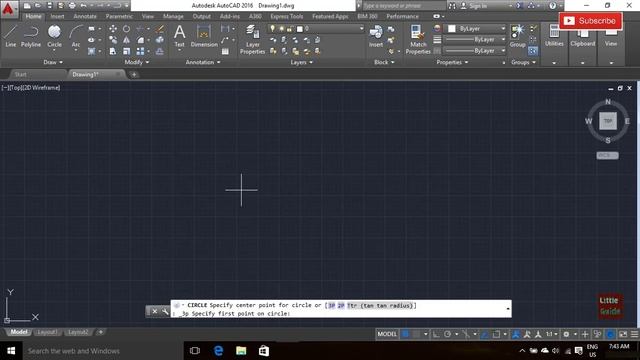This screenshot has height=360, width=640.
Task: Toggle grid display in status bar
Action: click(x=405, y=334)
